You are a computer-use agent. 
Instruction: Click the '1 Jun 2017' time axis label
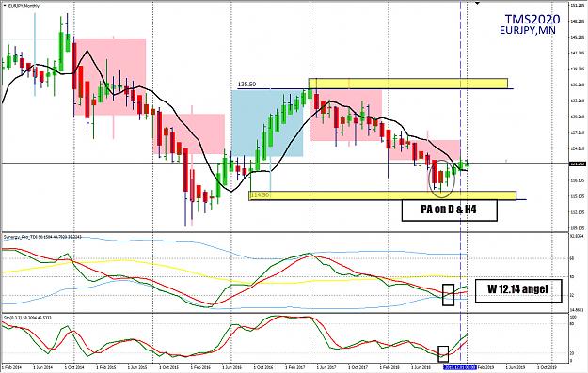coord(326,367)
